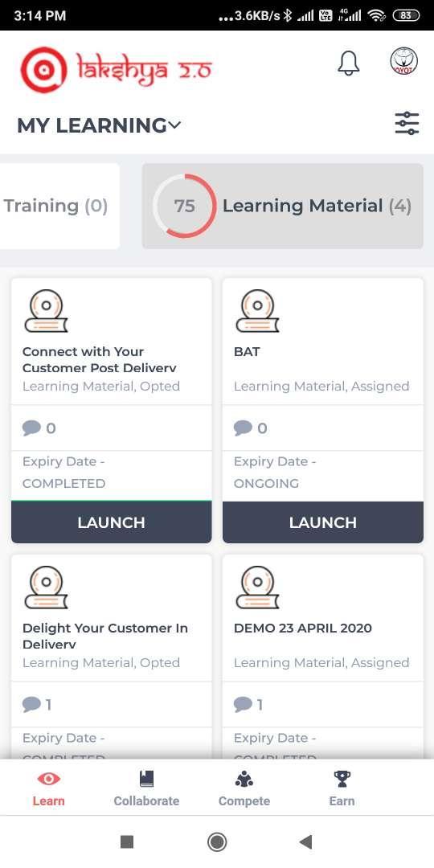Open comments bubble on BAT card

click(x=251, y=428)
